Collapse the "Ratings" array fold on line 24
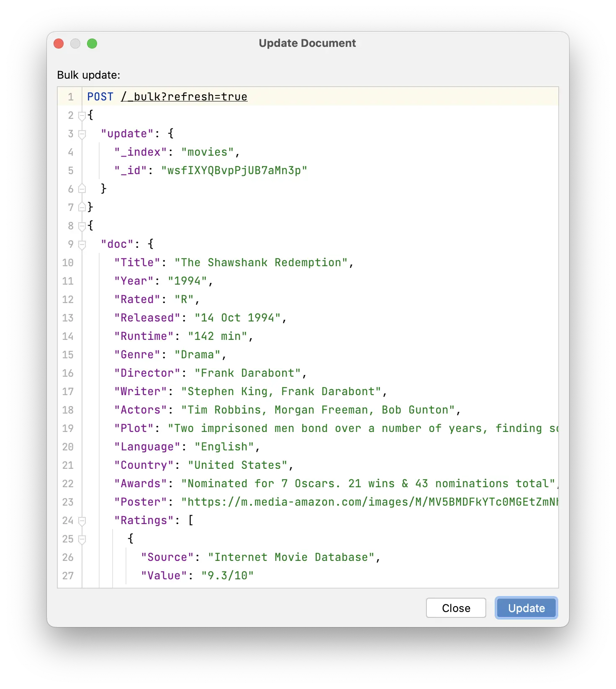616x689 pixels. [x=82, y=520]
